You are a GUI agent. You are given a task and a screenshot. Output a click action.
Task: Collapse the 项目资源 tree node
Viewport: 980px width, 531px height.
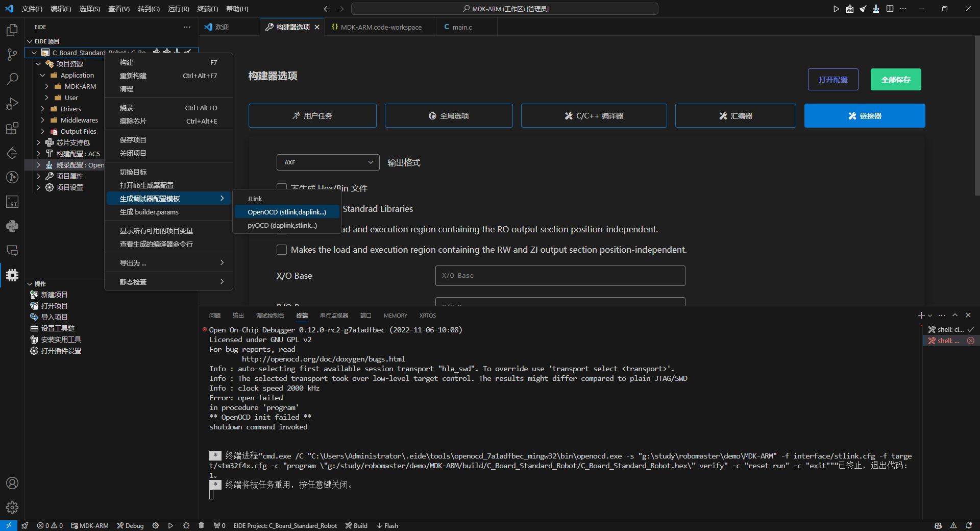coord(38,64)
